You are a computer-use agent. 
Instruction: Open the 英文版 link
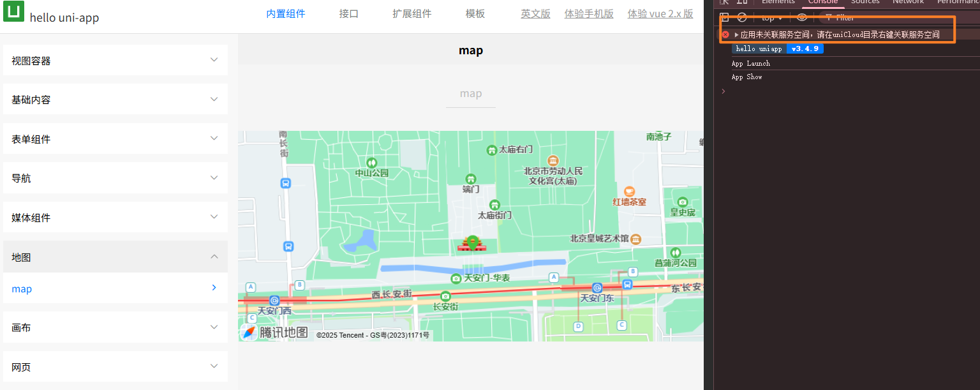coord(535,14)
